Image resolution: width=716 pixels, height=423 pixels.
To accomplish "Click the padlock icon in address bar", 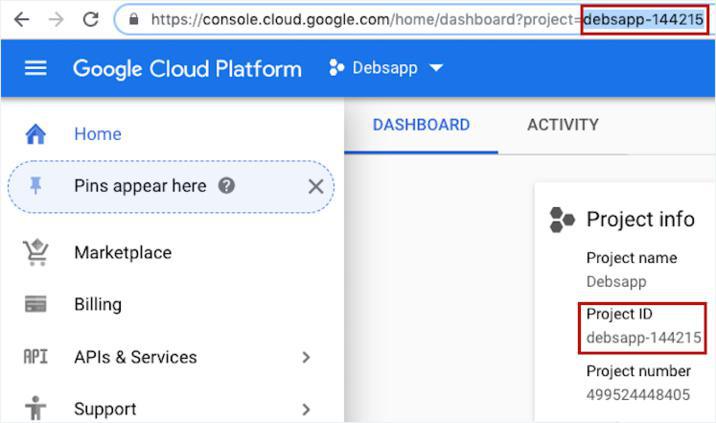I will [x=135, y=19].
